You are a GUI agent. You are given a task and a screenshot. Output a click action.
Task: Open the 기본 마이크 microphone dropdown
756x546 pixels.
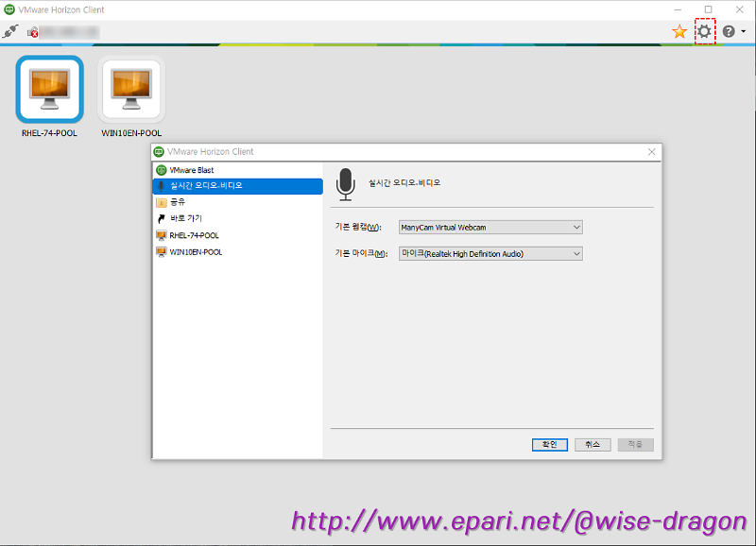[x=490, y=253]
